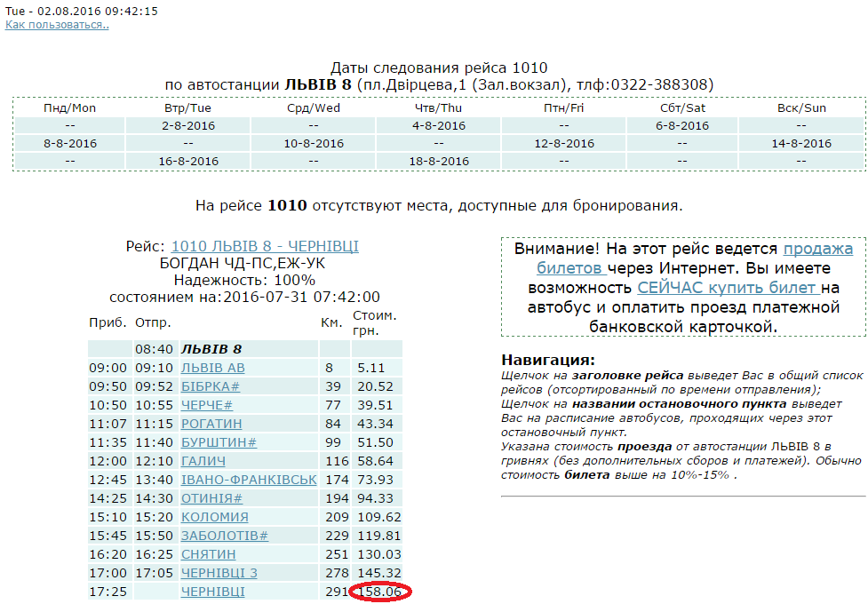Open ЛЬВІВ АВ stop schedule
The width and height of the screenshot is (868, 612).
[x=212, y=368]
